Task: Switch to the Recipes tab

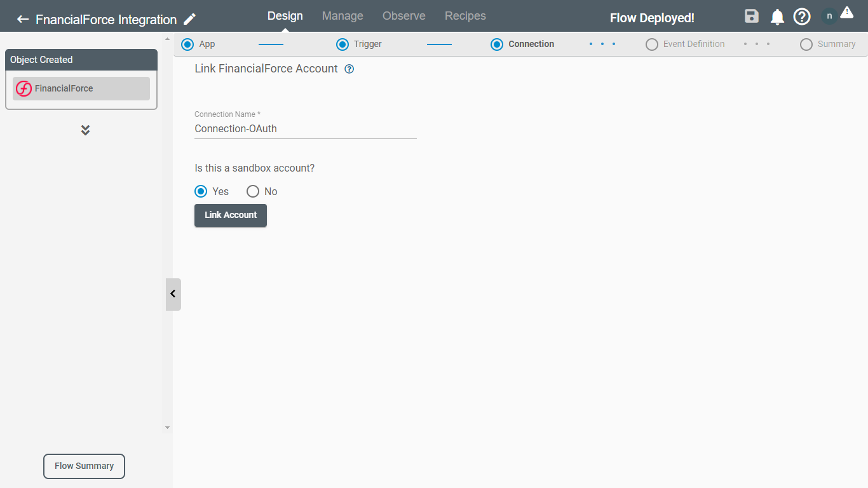Action: coord(465,16)
